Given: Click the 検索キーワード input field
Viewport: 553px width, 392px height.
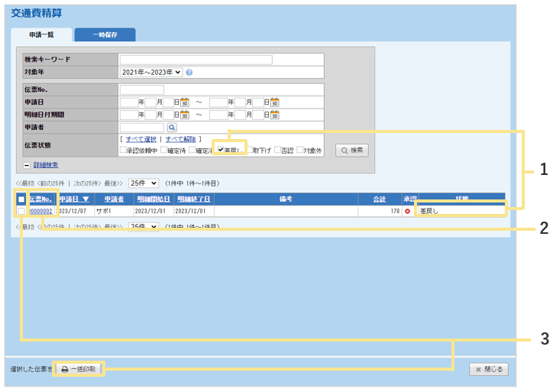Looking at the screenshot, I should (196, 60).
